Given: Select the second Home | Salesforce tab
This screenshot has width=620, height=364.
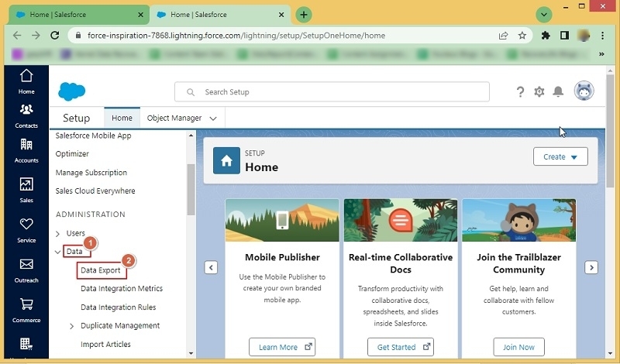Looking at the screenshot, I should (220, 15).
